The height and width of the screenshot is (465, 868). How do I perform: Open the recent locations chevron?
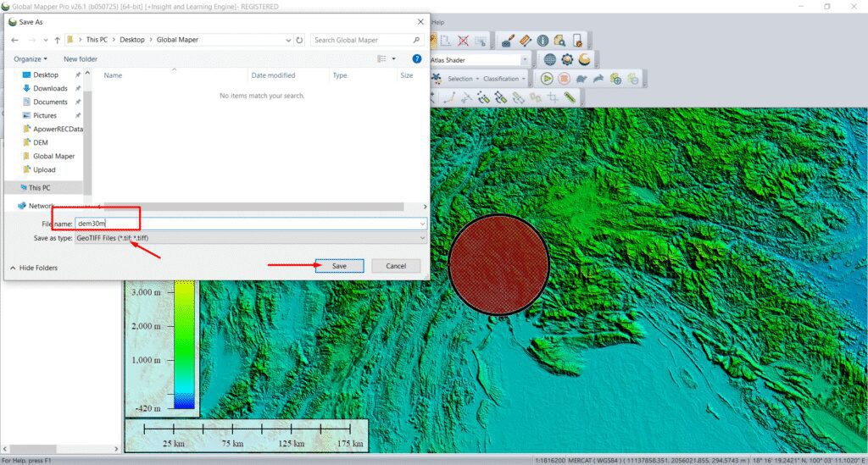pos(46,40)
